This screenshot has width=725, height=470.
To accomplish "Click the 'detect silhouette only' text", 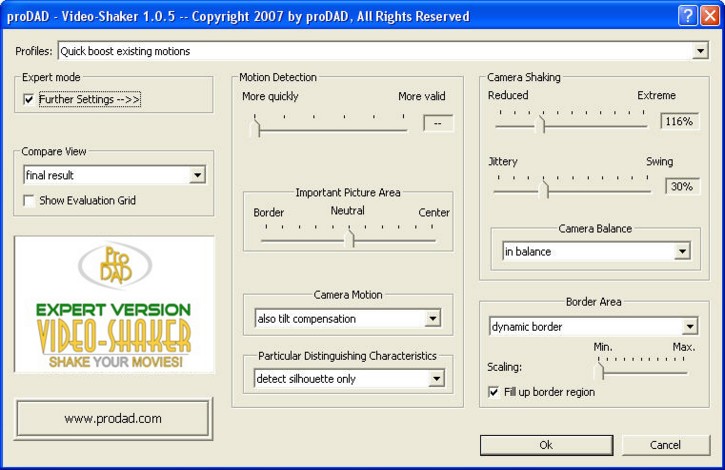I will click(306, 379).
